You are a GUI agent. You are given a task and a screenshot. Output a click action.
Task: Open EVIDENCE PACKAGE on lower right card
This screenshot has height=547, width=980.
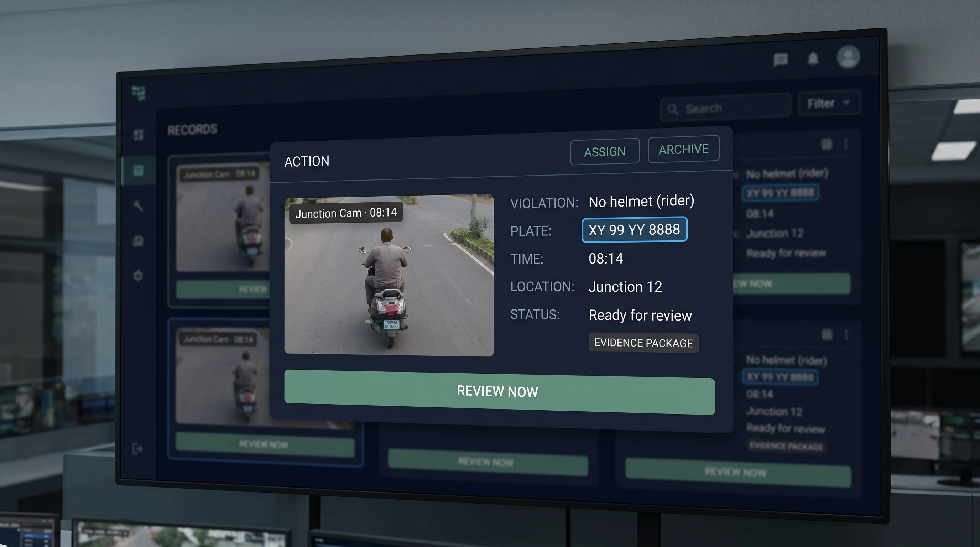786,446
